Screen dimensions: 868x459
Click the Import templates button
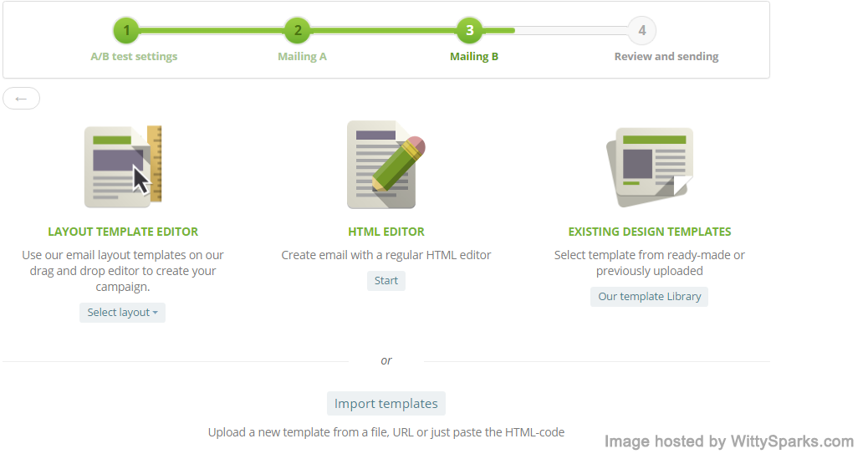[x=385, y=404]
